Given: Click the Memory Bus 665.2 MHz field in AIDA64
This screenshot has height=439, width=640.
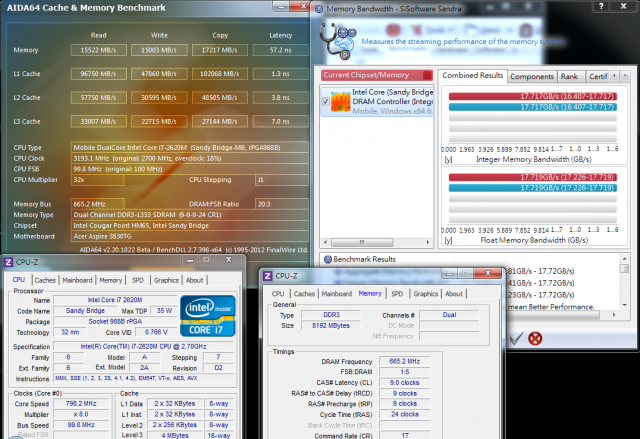Looking at the screenshot, I should (x=98, y=204).
